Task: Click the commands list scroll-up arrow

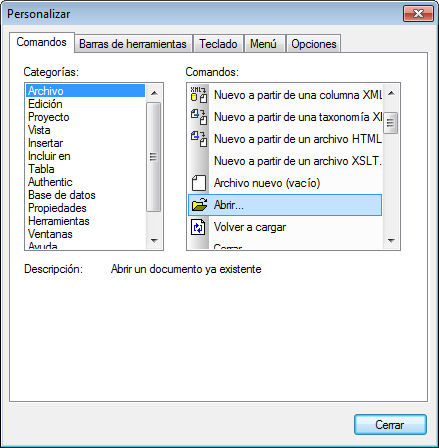Action: (391, 93)
